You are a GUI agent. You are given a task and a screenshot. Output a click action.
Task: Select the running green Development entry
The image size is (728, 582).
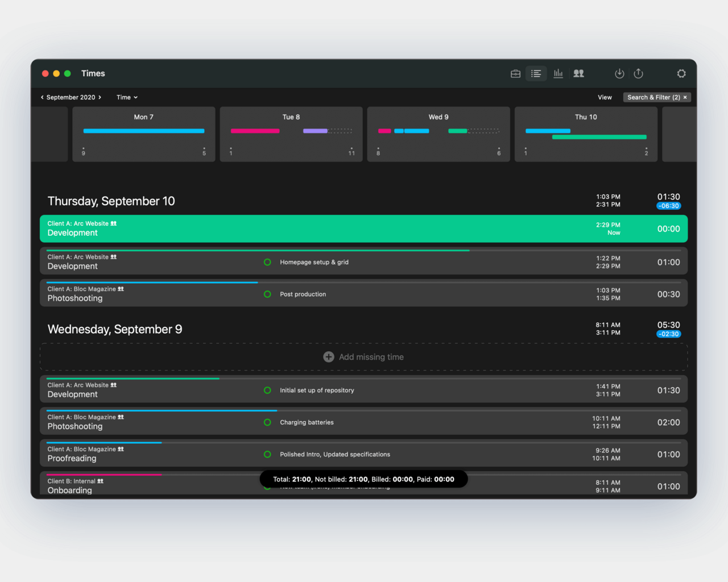point(364,229)
